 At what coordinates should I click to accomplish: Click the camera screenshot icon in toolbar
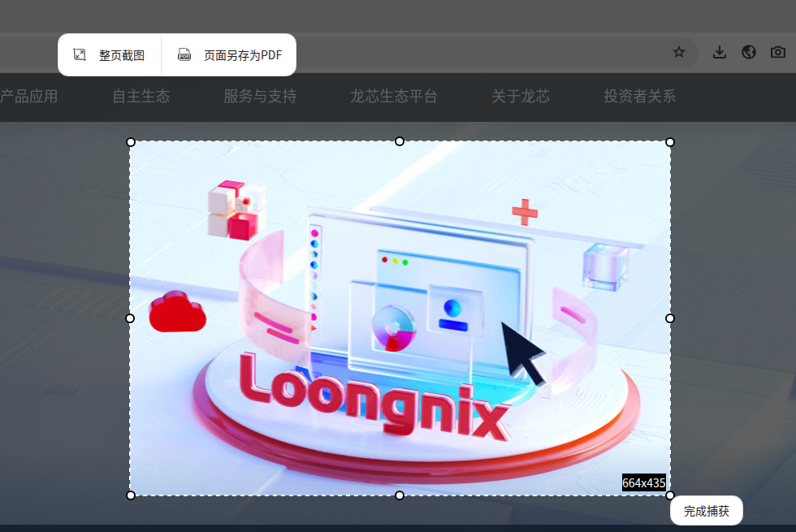click(778, 52)
